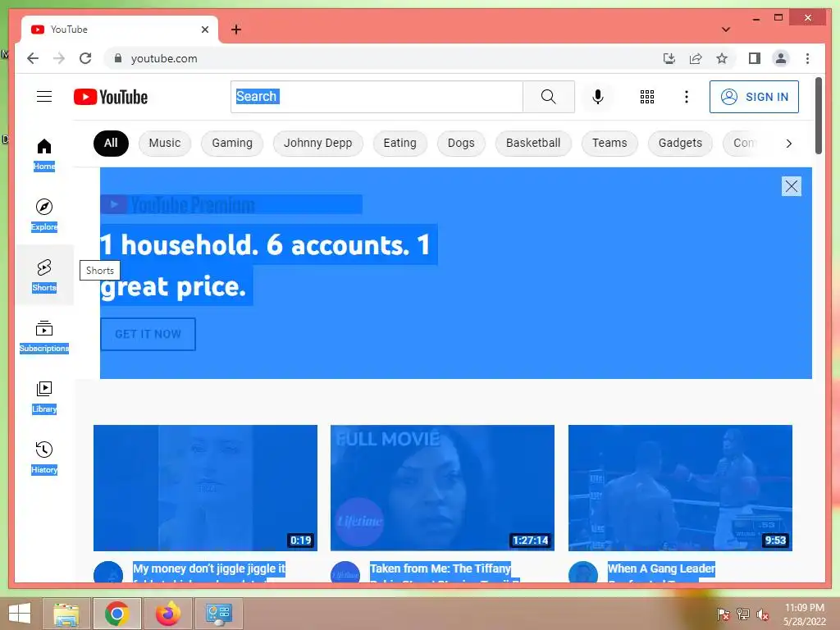The height and width of the screenshot is (630, 840).
Task: Open the Windows Start button
Action: click(x=20, y=614)
